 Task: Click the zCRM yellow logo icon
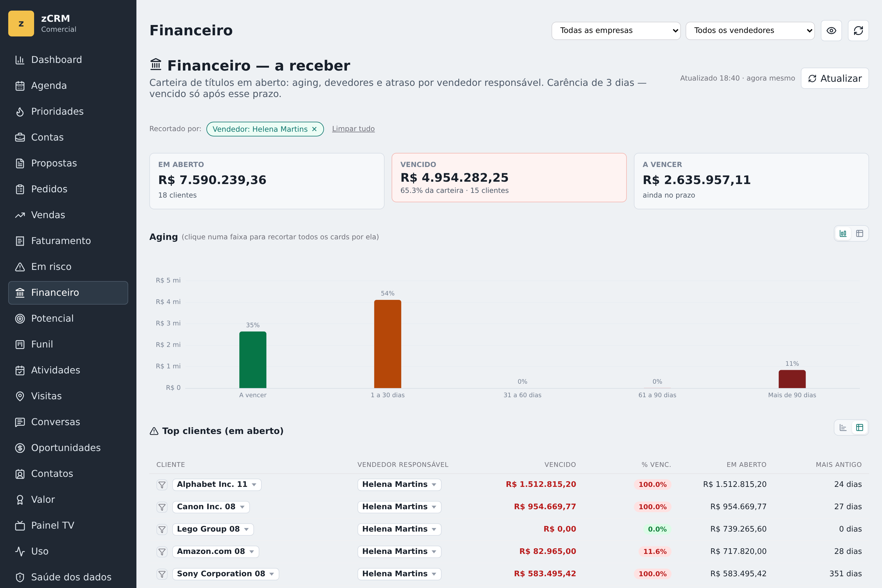click(x=21, y=23)
